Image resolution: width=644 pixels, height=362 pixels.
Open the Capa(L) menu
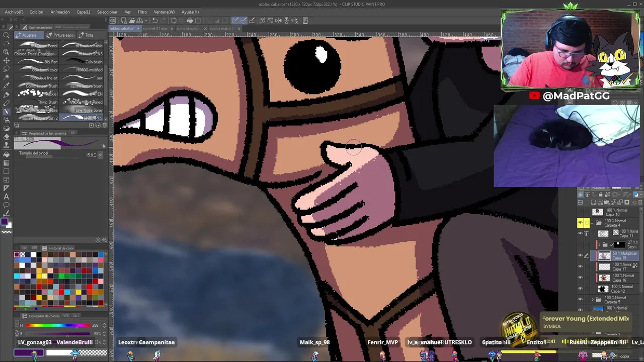[x=83, y=12]
